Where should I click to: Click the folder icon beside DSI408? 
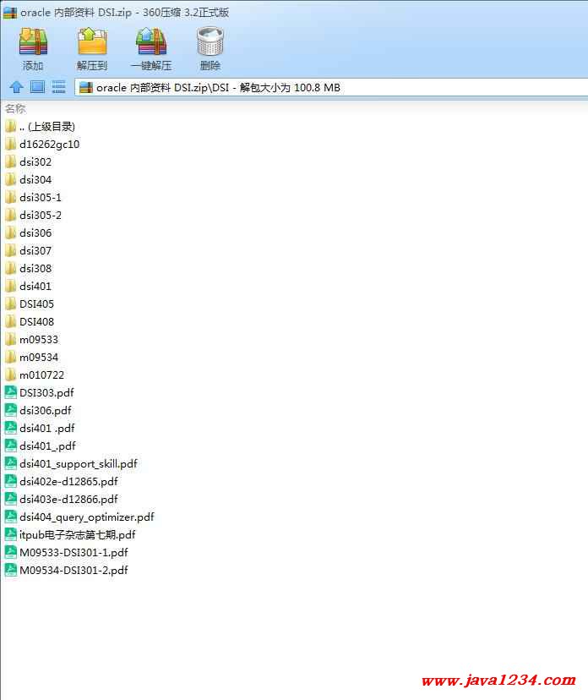11,321
